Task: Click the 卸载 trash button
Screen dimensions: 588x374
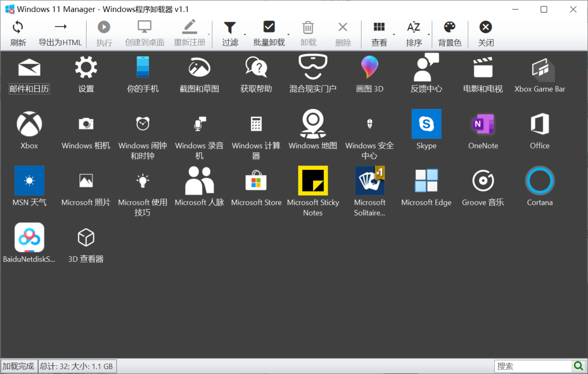Action: [308, 34]
